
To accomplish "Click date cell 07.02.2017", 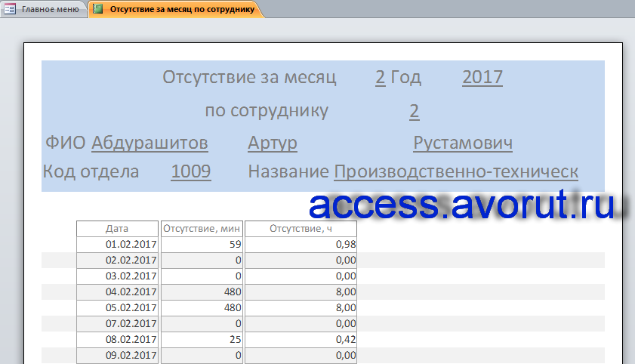I will pyautogui.click(x=118, y=323).
